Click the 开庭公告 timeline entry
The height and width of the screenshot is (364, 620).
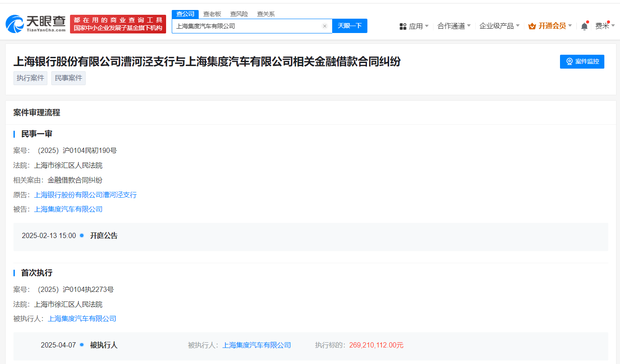coord(104,236)
